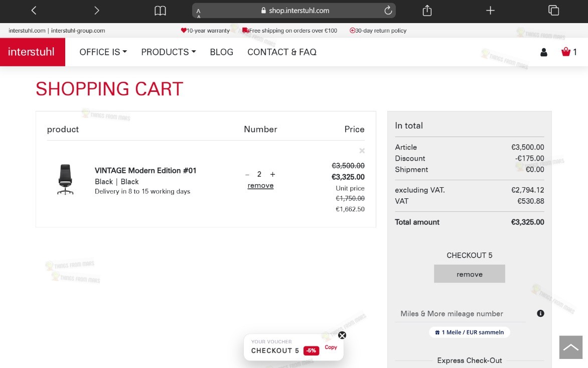588x368 pixels.
Task: Open the shopping basket icon
Action: point(565,52)
